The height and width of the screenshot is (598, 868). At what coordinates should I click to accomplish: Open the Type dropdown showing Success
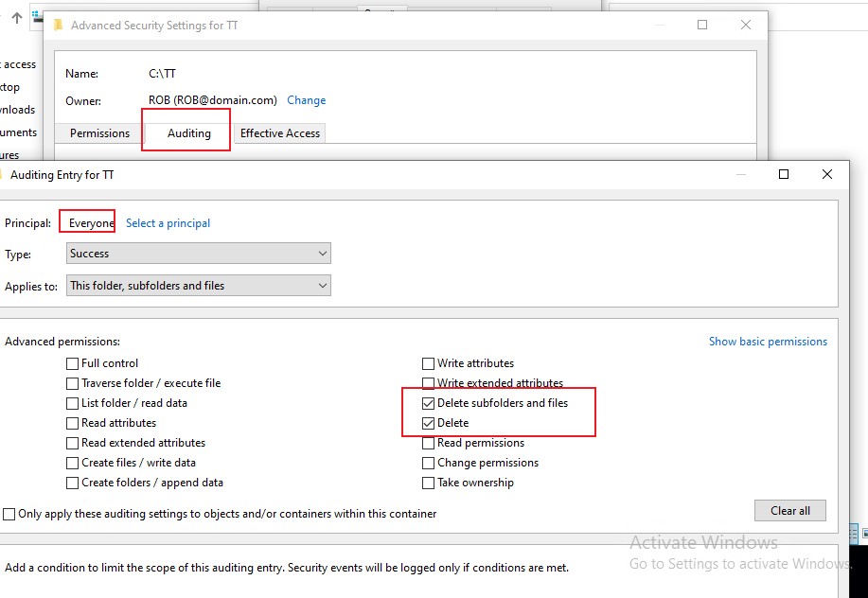click(x=198, y=254)
